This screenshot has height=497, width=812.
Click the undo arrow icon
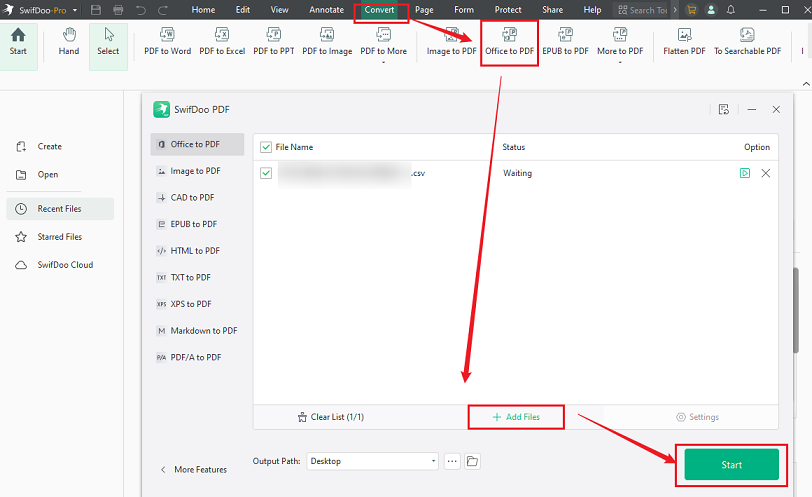click(x=140, y=10)
